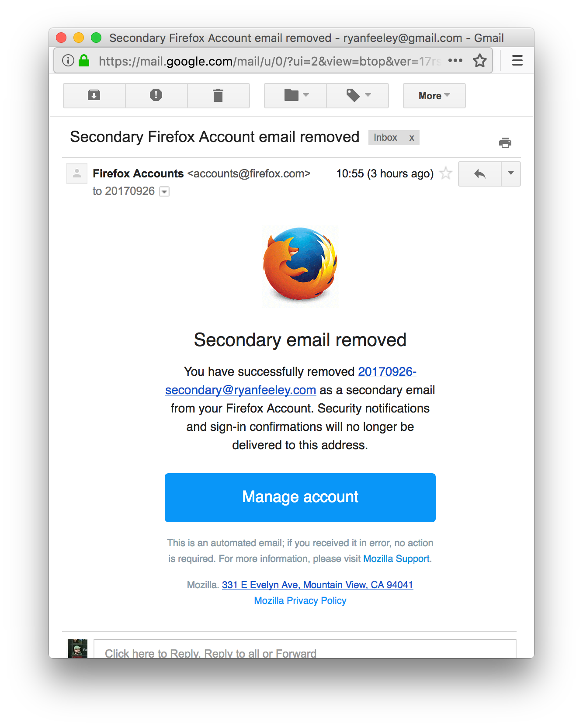Open the Labels icon
The image size is (583, 728).
coord(357,95)
